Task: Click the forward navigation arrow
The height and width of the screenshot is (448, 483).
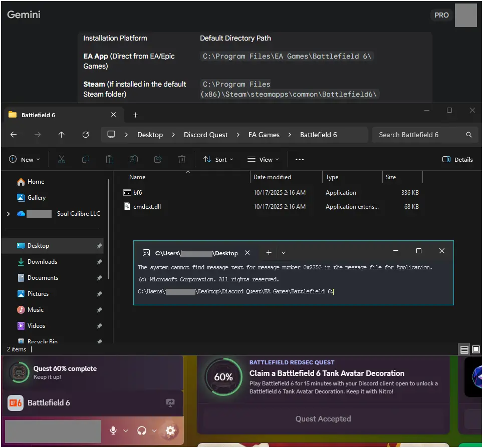Action: tap(37, 135)
